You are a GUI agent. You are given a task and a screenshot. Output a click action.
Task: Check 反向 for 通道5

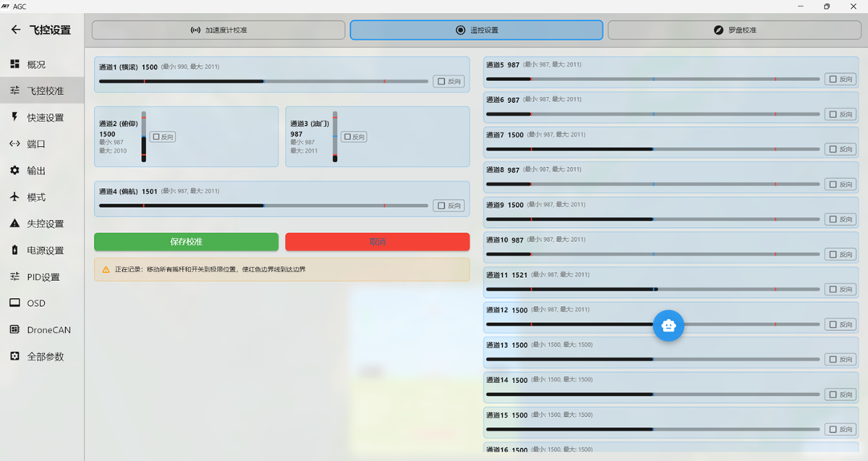tap(833, 80)
